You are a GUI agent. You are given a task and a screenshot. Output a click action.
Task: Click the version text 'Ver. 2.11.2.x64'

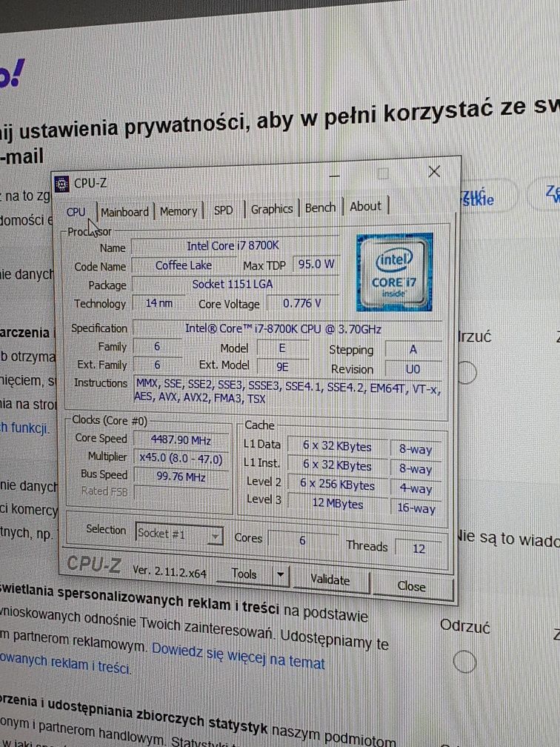click(x=170, y=571)
